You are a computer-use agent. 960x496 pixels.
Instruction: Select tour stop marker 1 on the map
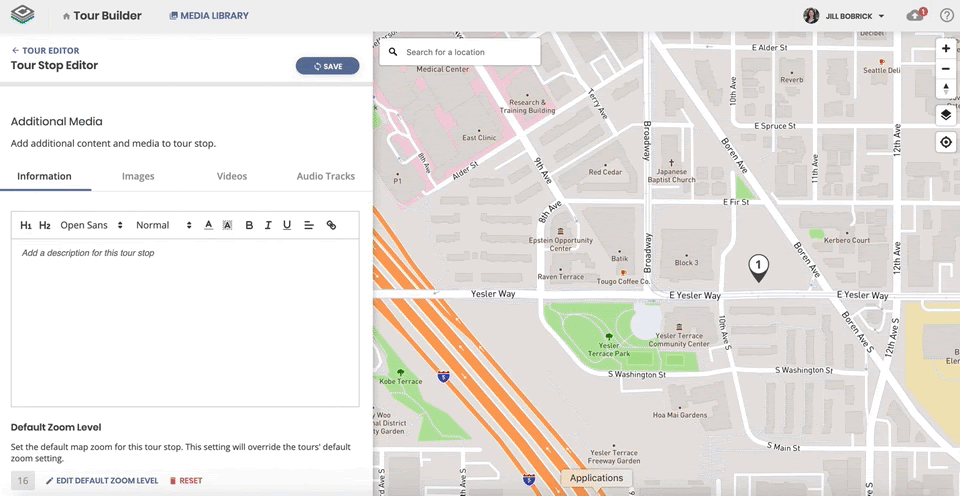coord(759,268)
